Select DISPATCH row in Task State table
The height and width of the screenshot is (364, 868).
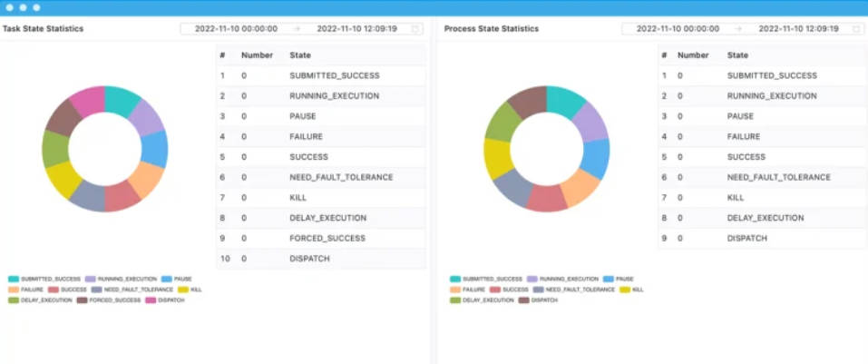pyautogui.click(x=321, y=258)
